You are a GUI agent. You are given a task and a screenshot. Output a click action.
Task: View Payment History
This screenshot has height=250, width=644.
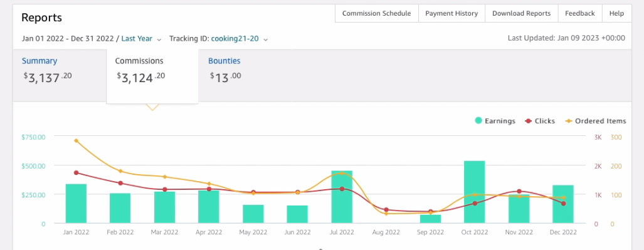(x=451, y=13)
